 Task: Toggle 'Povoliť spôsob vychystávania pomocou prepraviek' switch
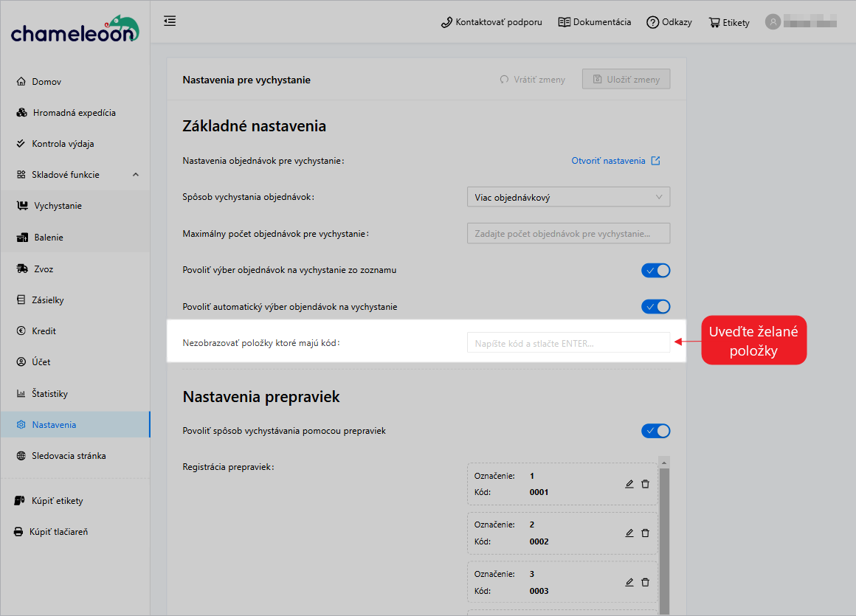[655, 431]
